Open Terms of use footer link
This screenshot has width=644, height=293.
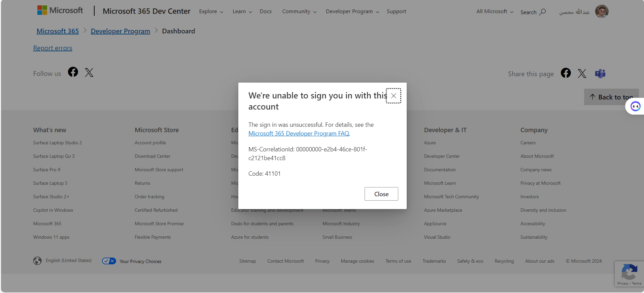pos(398,261)
